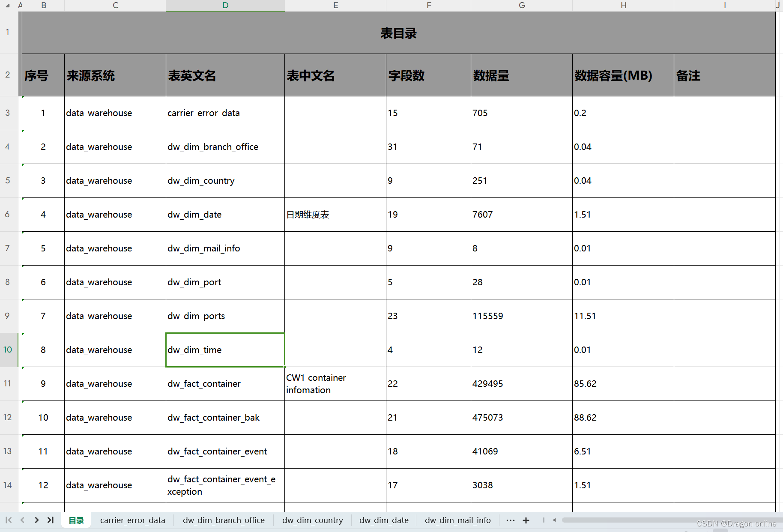Screen dimensions: 783x532
Task: Select capacity cell 0.2
Action: [x=623, y=113]
